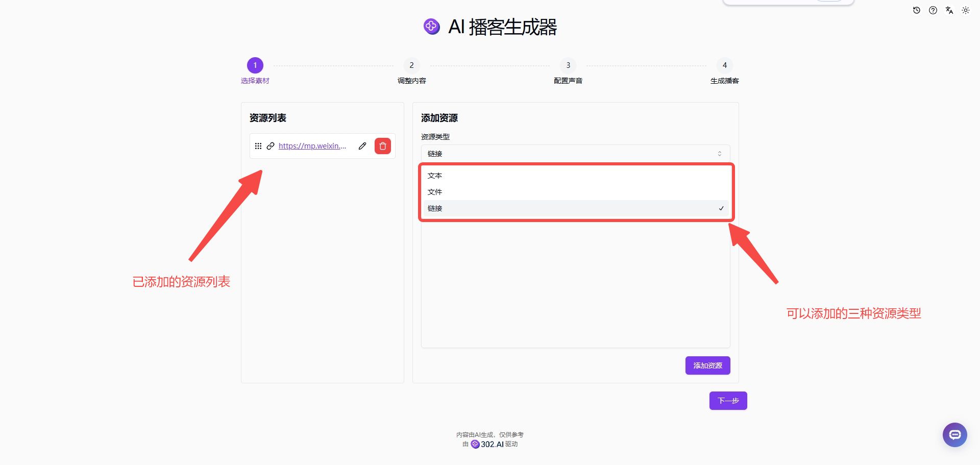The height and width of the screenshot is (465, 980).
Task: Click the 内容由AI生成，仅供参考 notice text
Action: click(490, 435)
